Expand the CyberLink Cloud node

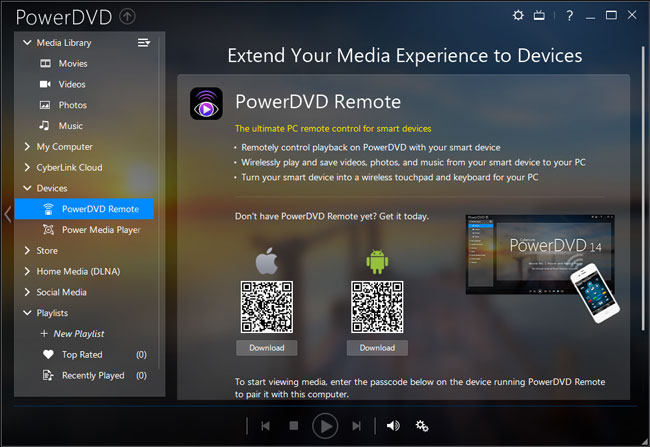(x=27, y=167)
